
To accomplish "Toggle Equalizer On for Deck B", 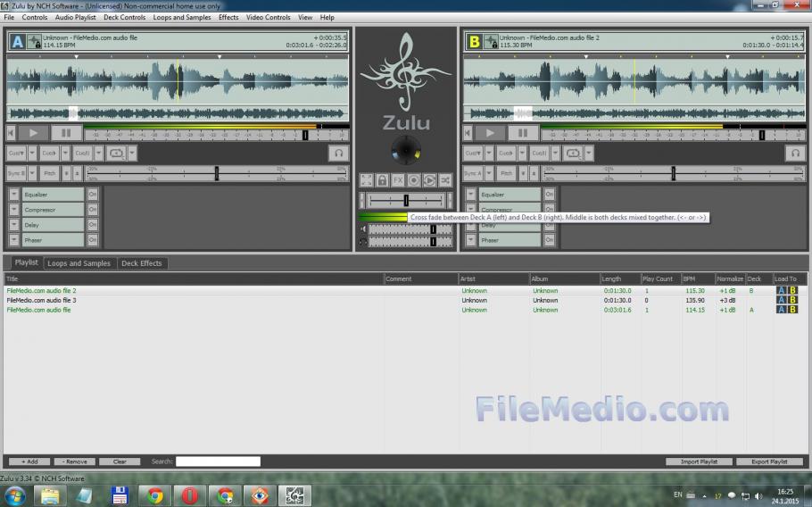I will (550, 195).
